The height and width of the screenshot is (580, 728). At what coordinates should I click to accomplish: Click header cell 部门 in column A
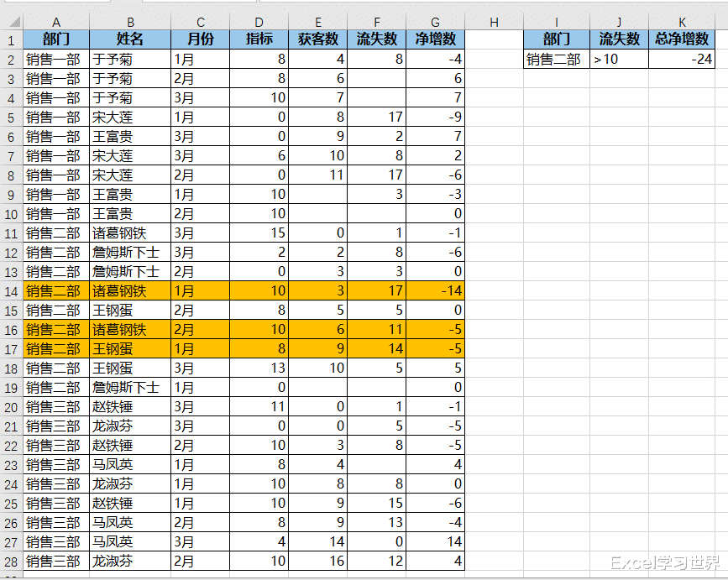click(56, 39)
